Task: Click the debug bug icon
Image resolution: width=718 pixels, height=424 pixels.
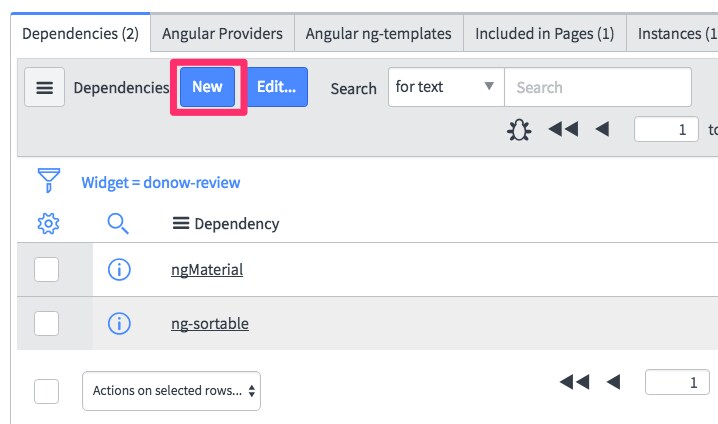Action: pos(519,129)
